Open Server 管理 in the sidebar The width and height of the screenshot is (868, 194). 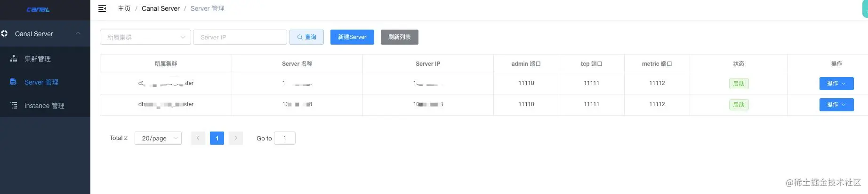click(45, 82)
